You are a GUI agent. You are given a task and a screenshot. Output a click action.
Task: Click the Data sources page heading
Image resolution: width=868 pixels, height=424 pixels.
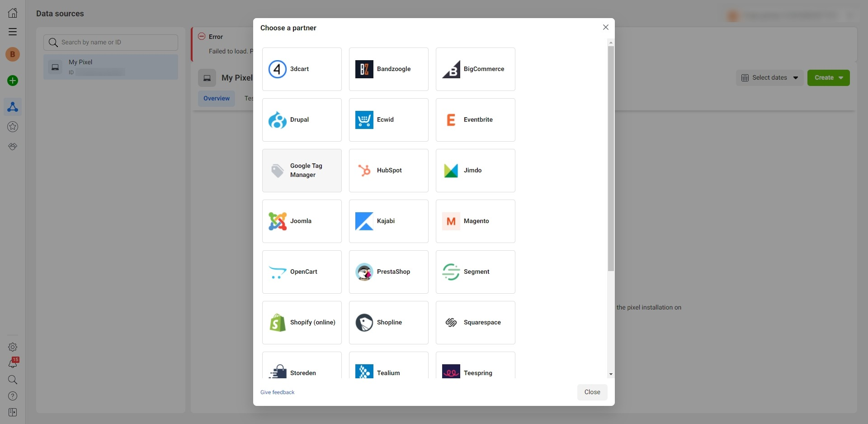pyautogui.click(x=60, y=14)
